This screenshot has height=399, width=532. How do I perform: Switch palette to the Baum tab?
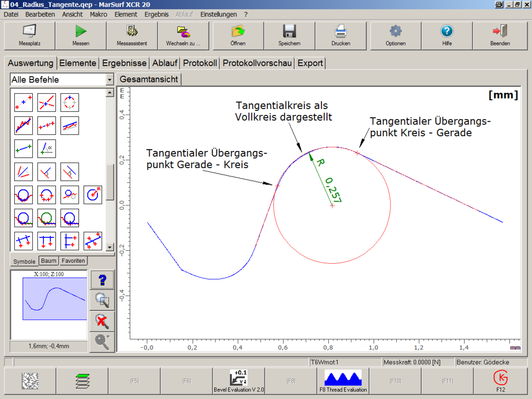click(x=49, y=261)
